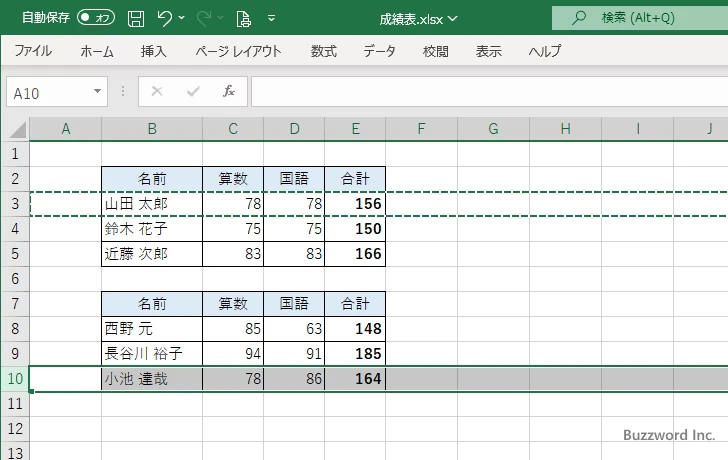Select row 6 header

[x=15, y=279]
